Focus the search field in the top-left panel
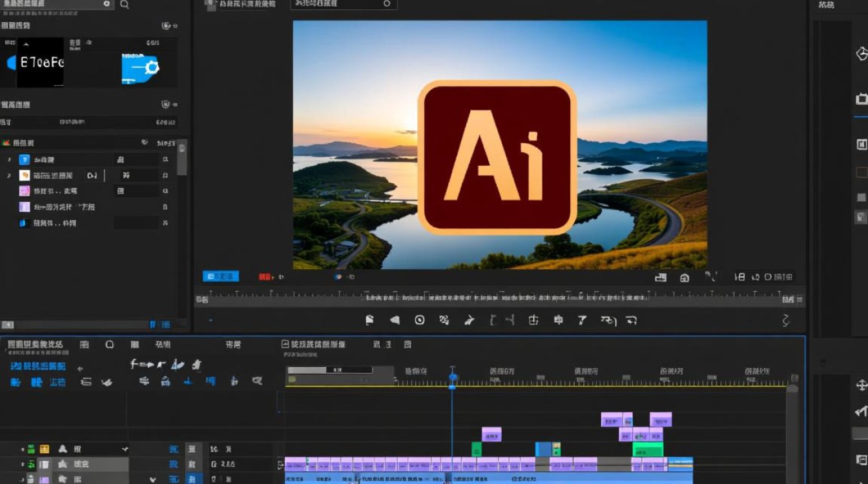This screenshot has width=868, height=484. [x=57, y=4]
